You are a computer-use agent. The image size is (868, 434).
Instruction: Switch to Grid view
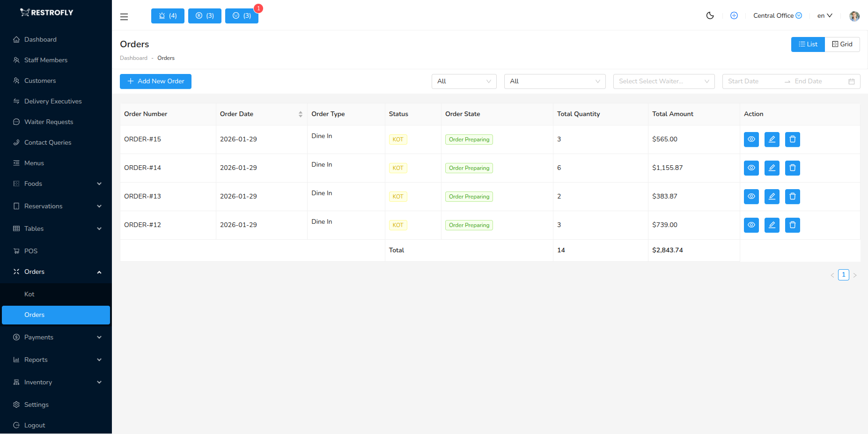[x=842, y=44]
